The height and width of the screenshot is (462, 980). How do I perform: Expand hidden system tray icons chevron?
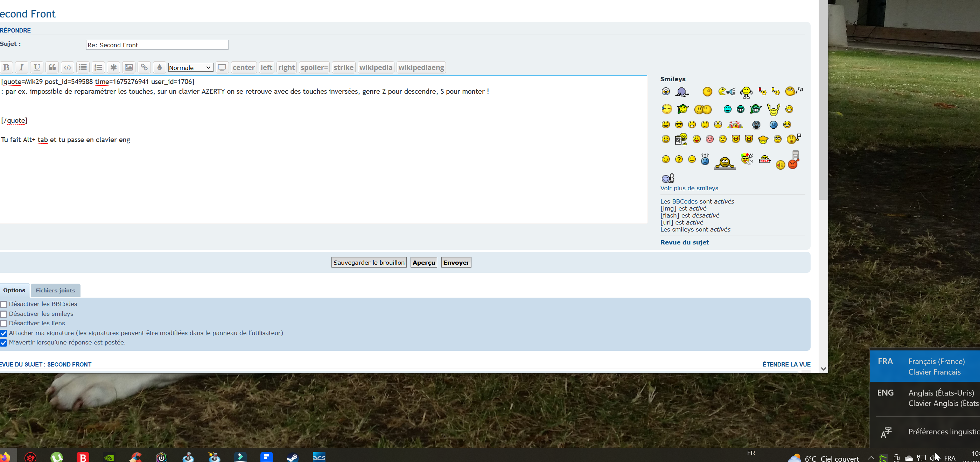pyautogui.click(x=871, y=458)
